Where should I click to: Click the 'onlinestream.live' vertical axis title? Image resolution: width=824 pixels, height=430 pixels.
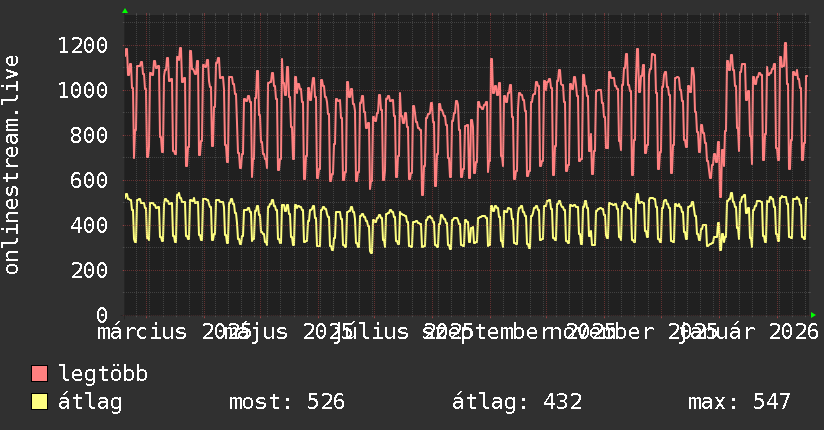point(11,165)
